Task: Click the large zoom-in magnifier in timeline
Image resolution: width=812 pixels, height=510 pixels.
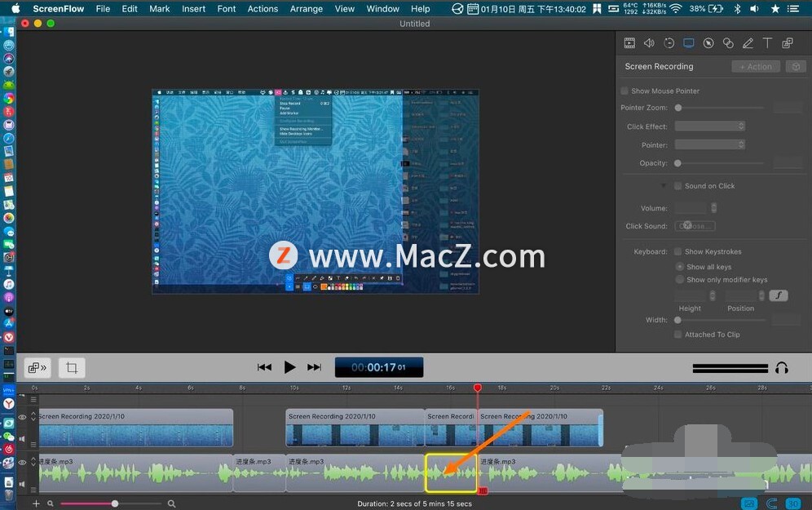Action: coord(171,503)
